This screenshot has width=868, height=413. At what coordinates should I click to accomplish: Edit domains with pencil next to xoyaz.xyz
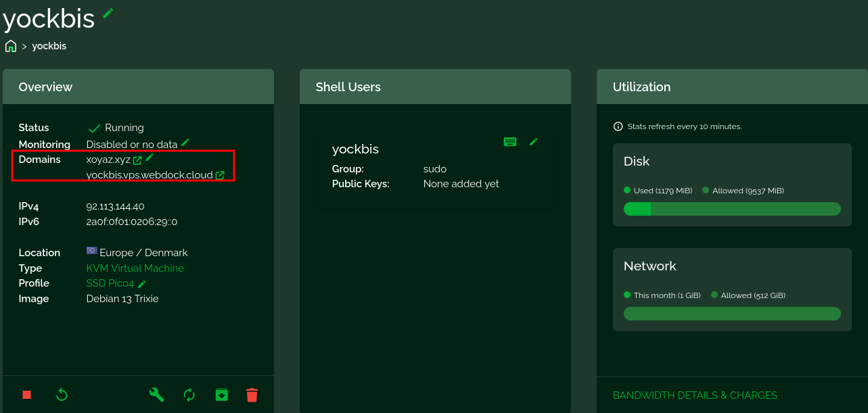click(150, 157)
